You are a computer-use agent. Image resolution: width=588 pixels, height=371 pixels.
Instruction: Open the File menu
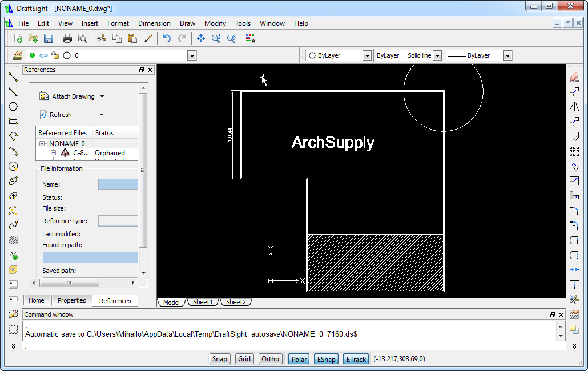click(x=23, y=23)
